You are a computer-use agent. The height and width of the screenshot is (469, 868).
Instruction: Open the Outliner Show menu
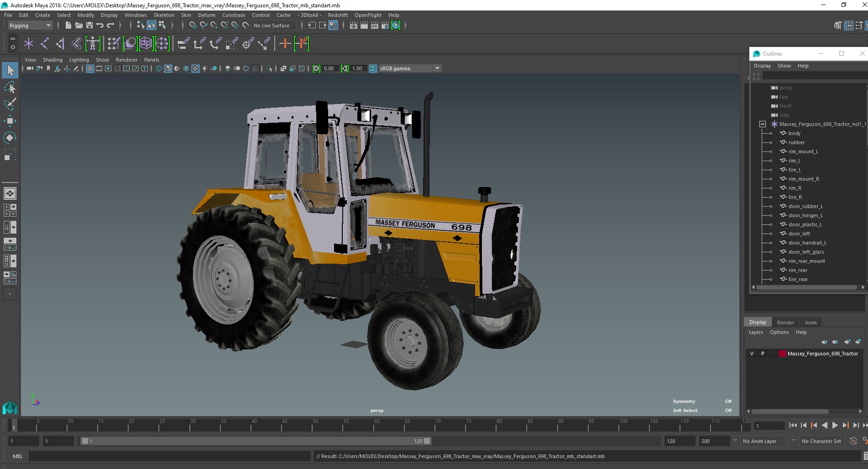pos(784,66)
